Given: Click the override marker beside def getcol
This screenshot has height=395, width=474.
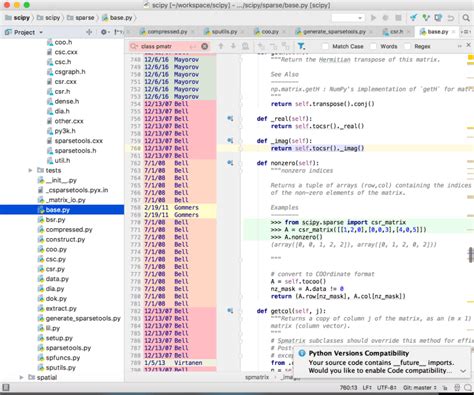Looking at the screenshot, I should pyautogui.click(x=230, y=311).
